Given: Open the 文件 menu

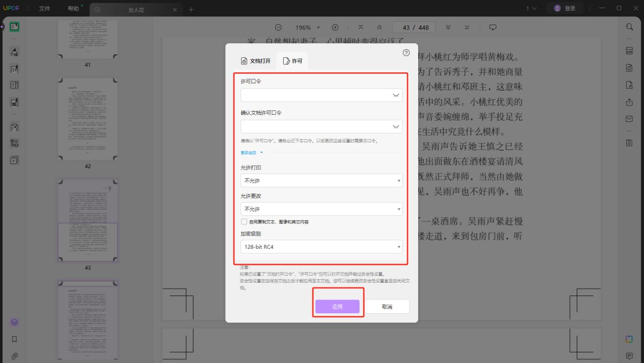Looking at the screenshot, I should click(45, 9).
